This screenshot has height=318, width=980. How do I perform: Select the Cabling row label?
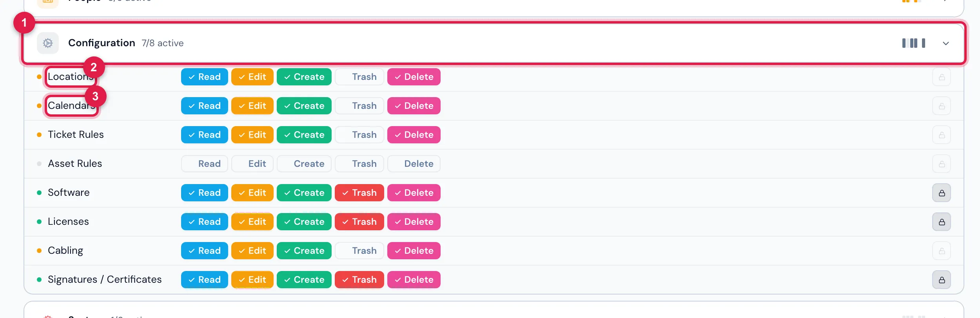(65, 251)
